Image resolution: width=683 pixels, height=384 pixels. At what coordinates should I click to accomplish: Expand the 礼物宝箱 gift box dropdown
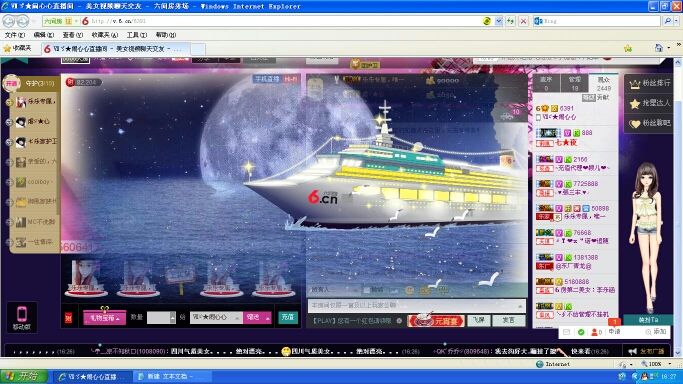(105, 318)
